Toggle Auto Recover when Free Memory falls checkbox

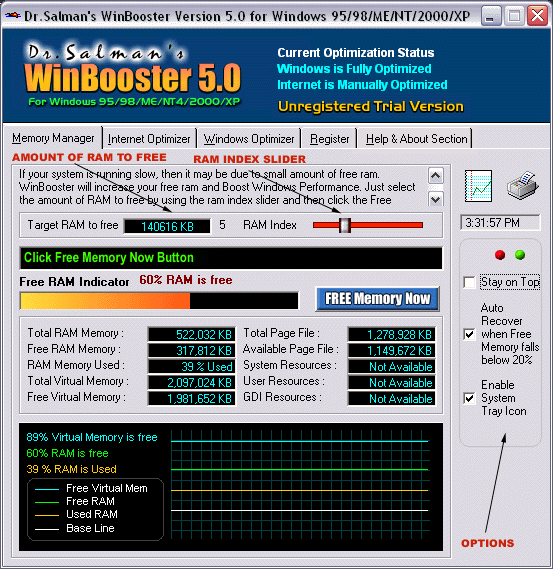coord(469,334)
